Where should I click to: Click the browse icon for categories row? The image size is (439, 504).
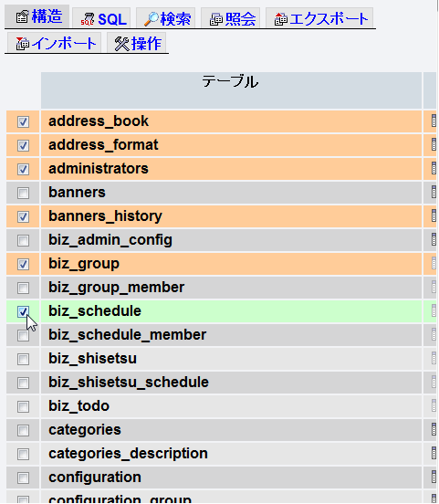point(434,430)
